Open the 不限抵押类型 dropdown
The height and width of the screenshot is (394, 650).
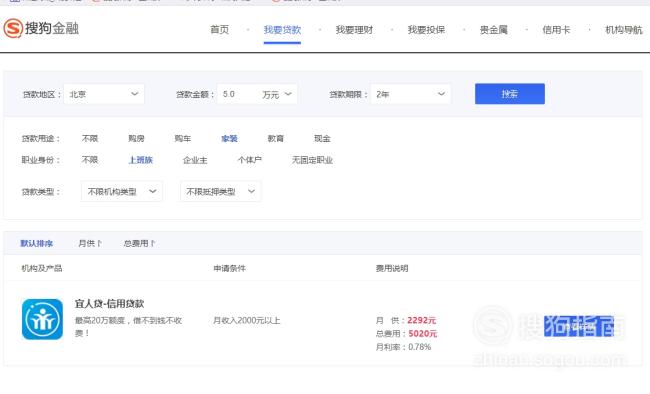pos(221,192)
